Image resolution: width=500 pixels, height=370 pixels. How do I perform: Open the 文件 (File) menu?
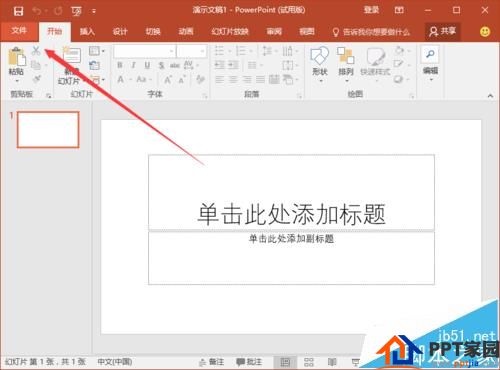pos(19,31)
